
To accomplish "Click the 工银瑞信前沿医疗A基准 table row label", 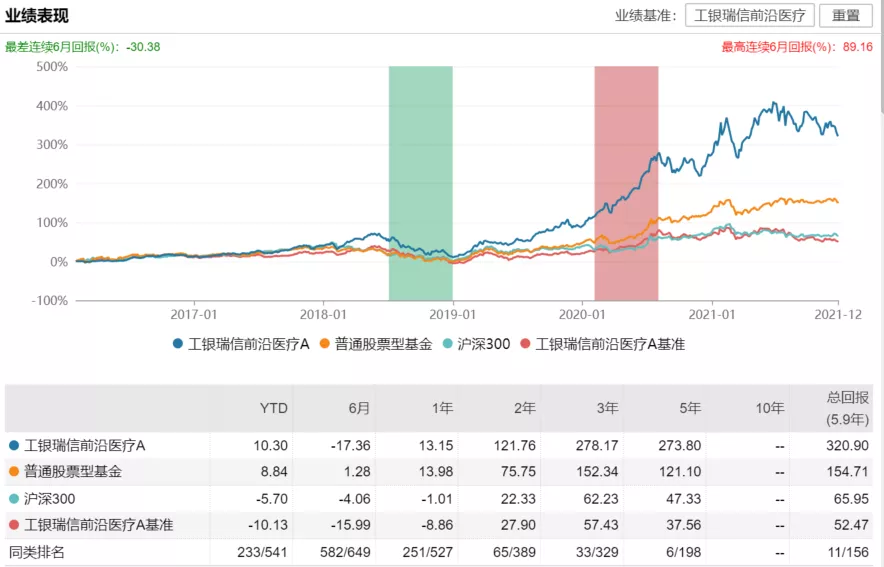I will pyautogui.click(x=99, y=525).
